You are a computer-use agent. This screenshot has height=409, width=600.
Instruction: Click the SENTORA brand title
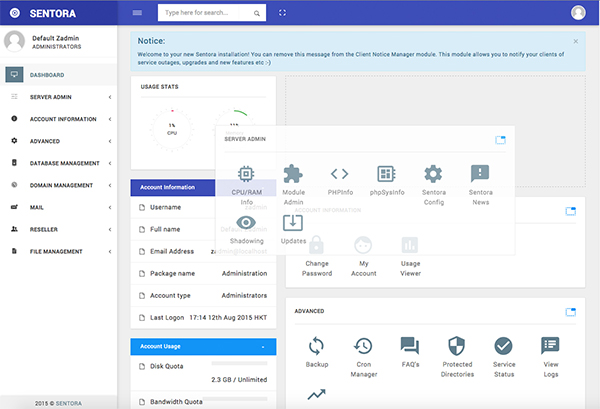tap(53, 13)
